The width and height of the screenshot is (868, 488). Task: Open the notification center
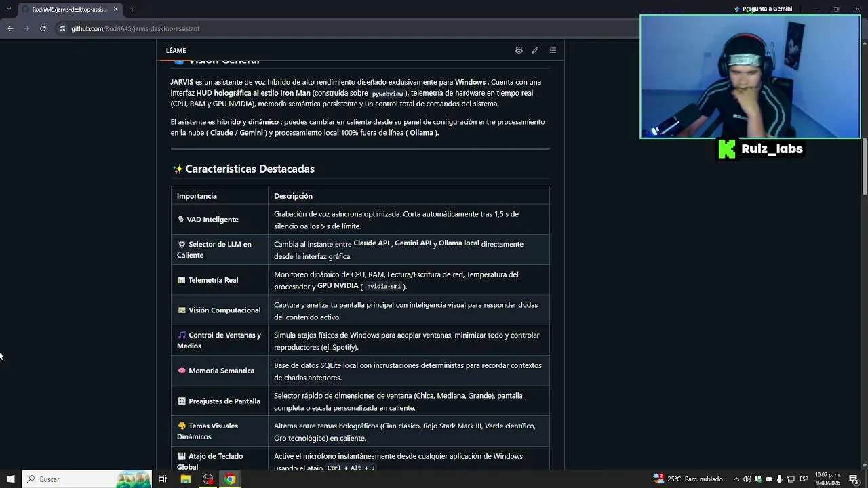854,479
